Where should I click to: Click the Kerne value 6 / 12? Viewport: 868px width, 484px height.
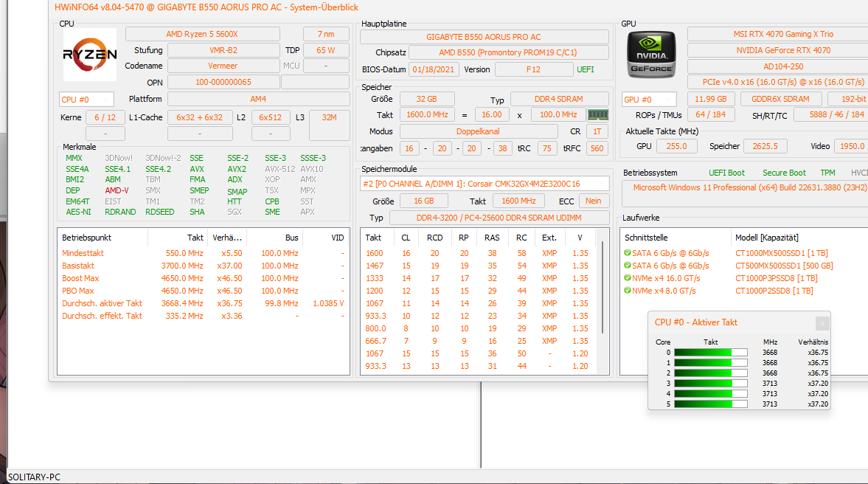(x=105, y=117)
